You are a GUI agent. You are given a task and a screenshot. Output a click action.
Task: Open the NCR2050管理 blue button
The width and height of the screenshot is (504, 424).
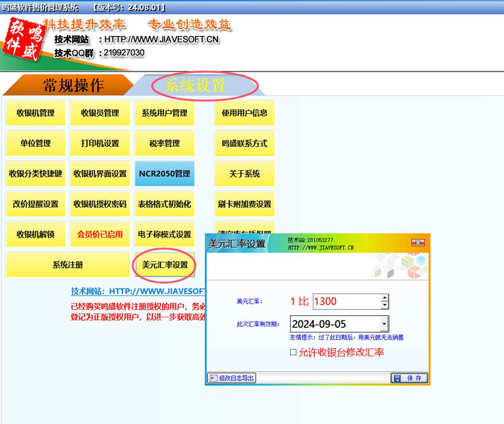coord(165,174)
